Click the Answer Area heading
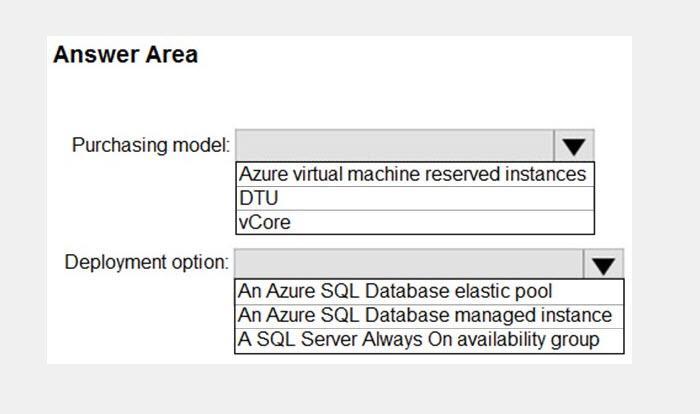Image resolution: width=700 pixels, height=414 pixels. point(125,55)
